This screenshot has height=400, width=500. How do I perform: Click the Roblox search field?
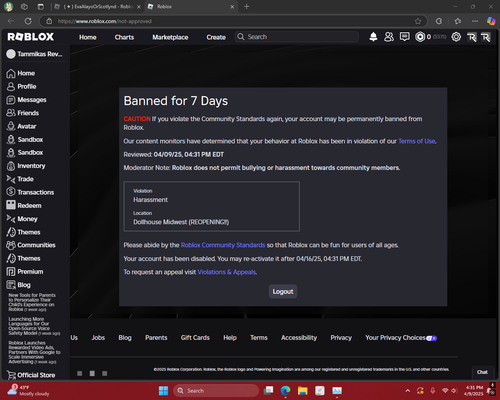pos(297,37)
